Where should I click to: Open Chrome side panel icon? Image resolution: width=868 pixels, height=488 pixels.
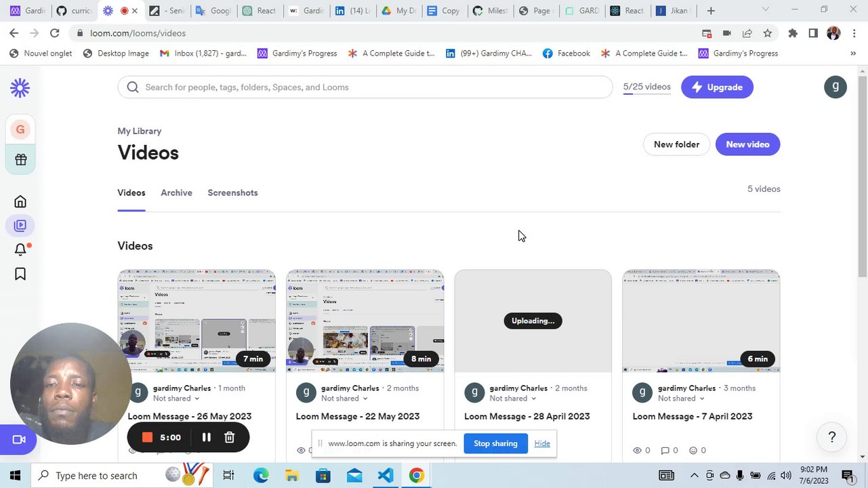tap(813, 33)
